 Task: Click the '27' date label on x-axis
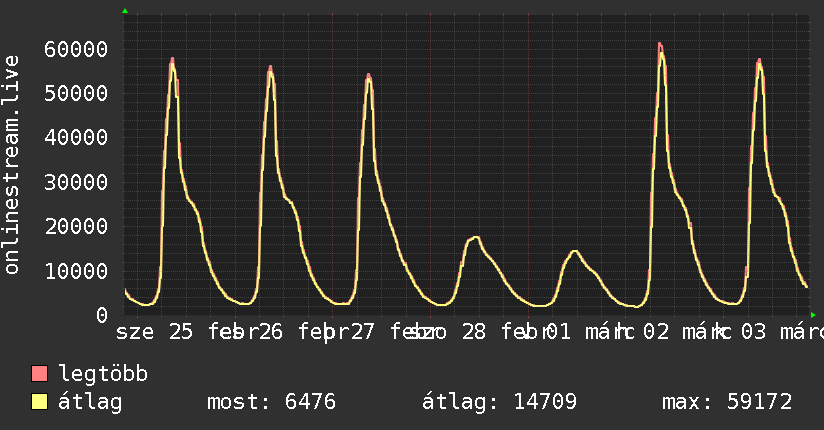coord(362,332)
